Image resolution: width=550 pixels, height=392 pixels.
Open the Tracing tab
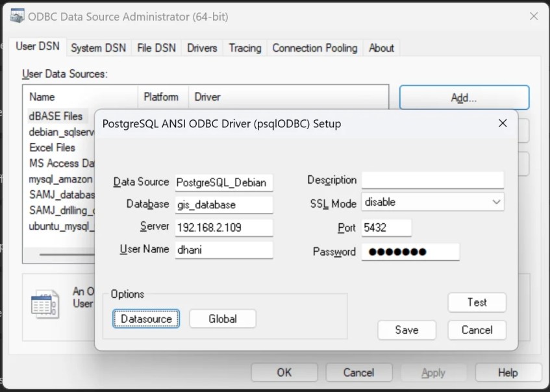[x=245, y=47]
